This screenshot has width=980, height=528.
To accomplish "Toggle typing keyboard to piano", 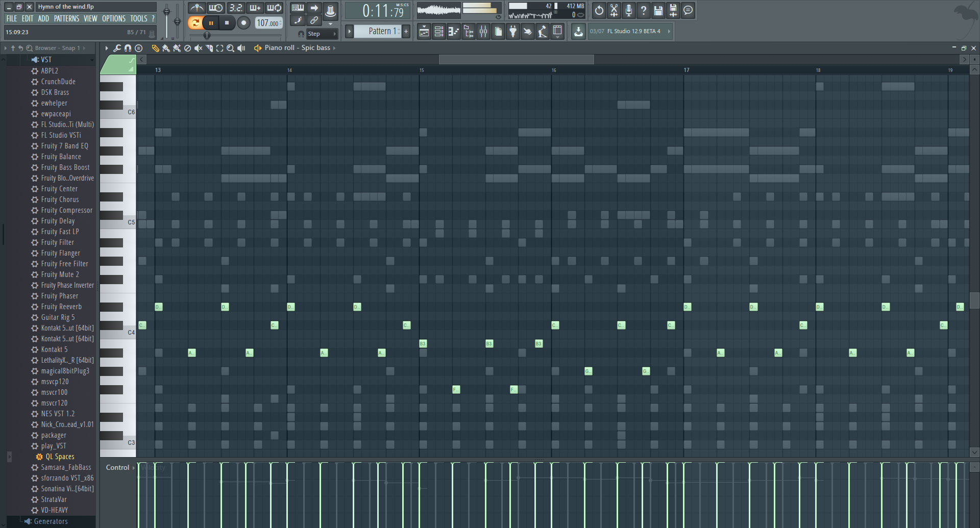I will pos(298,8).
